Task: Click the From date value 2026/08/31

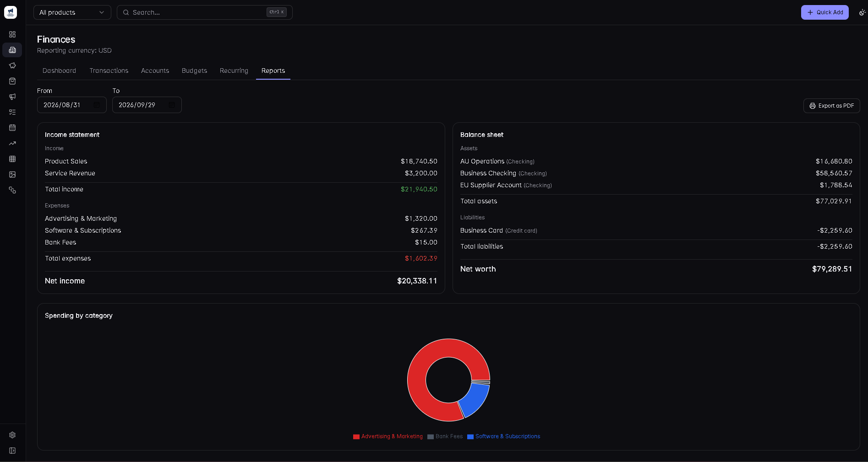Action: (x=62, y=105)
